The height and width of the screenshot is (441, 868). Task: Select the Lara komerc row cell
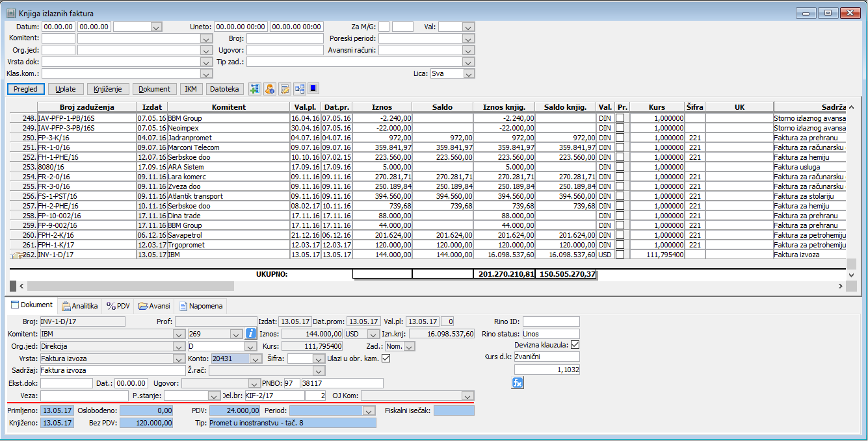228,177
